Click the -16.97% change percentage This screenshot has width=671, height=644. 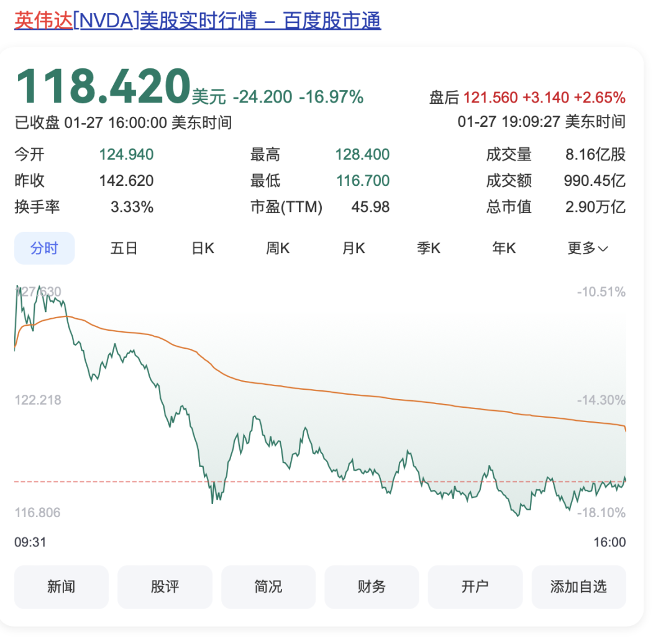331,97
